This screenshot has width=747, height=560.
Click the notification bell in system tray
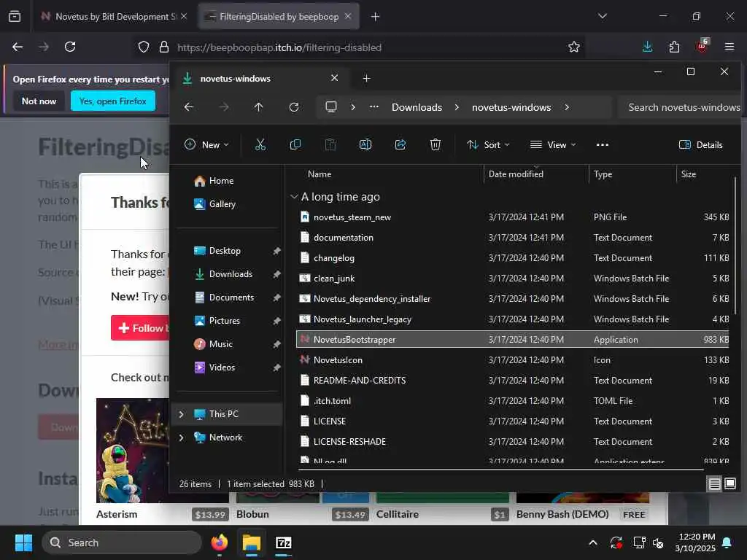727,542
